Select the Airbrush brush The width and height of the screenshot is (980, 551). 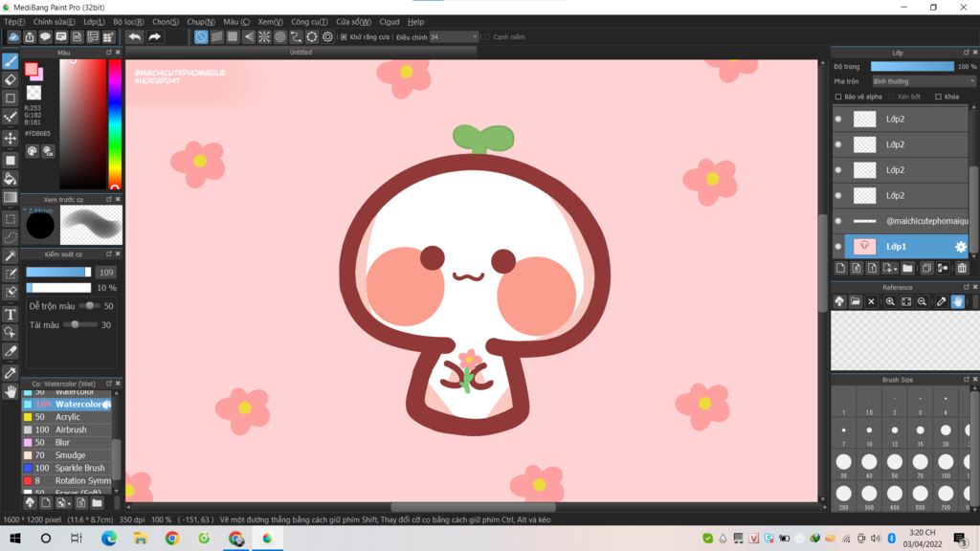(x=67, y=430)
